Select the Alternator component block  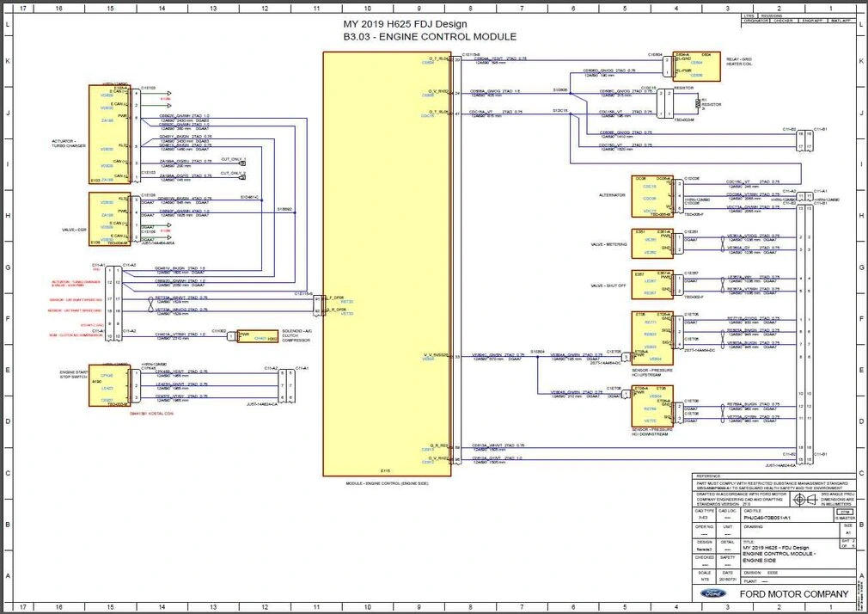(651, 195)
